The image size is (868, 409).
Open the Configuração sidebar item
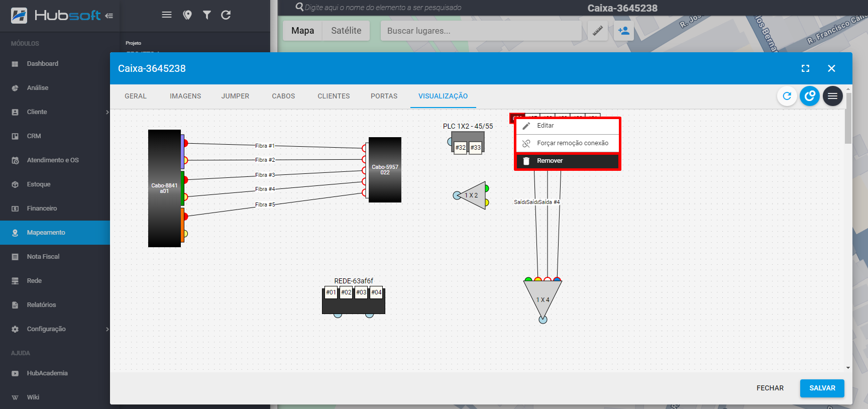[55, 329]
